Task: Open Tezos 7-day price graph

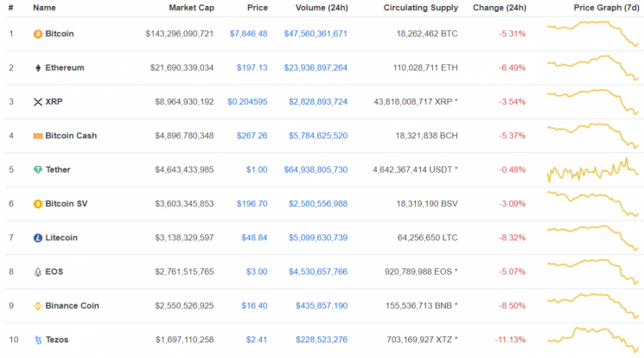Action: [593, 340]
